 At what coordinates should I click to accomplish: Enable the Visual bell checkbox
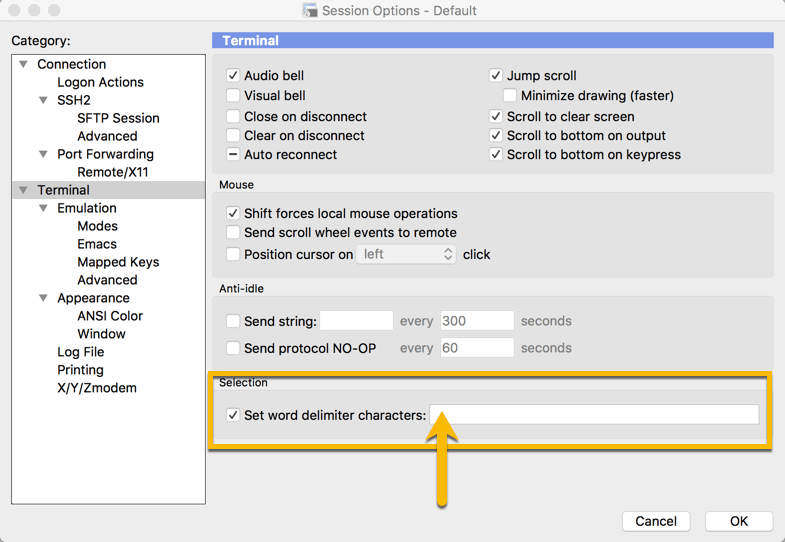click(x=233, y=96)
